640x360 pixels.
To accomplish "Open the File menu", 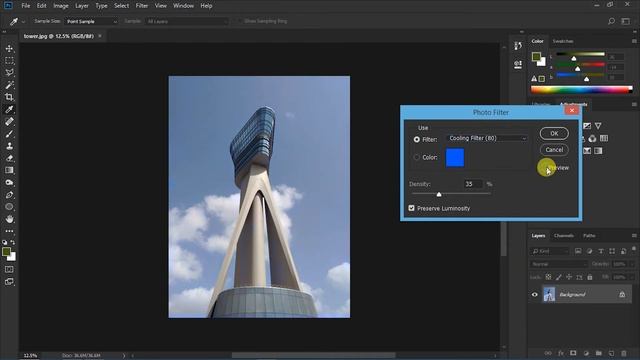I will (x=26, y=6).
